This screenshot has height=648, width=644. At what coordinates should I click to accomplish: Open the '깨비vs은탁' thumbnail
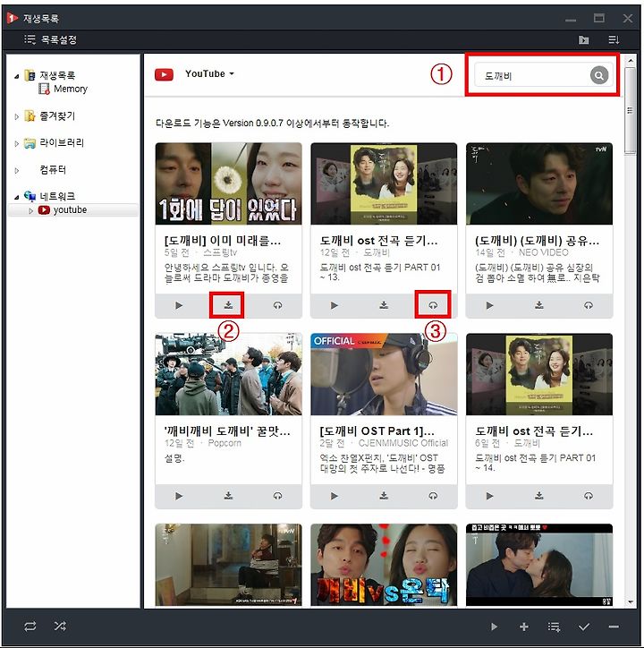[x=384, y=565]
